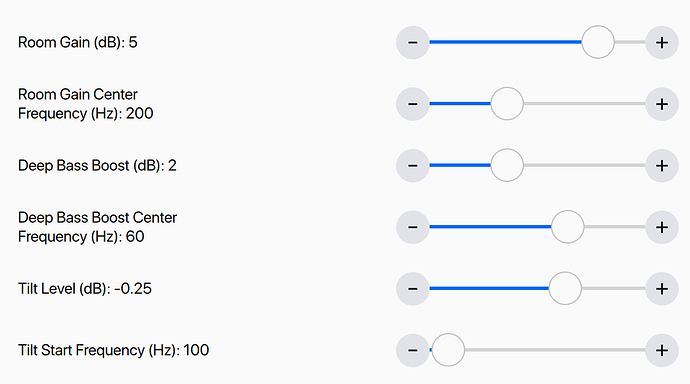Raise Tilt Level with plus button
Viewport: 690px width, 384px height.
662,289
